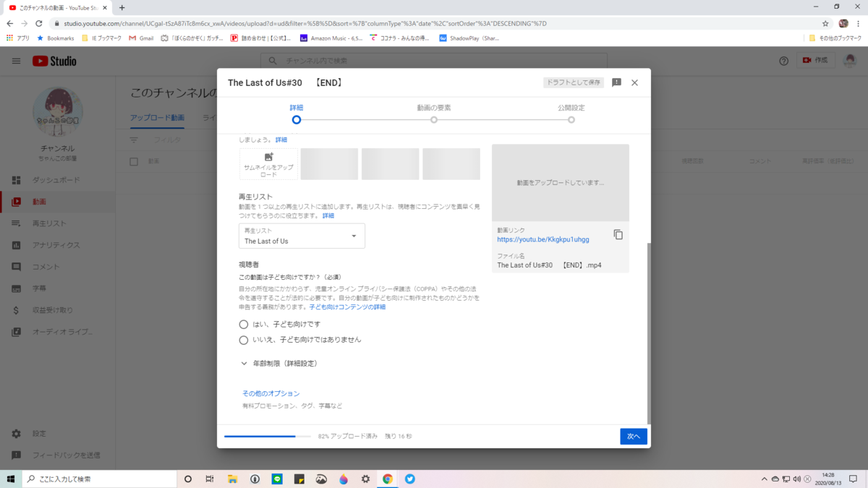The image size is (868, 488).
Task: Open 動画 in the sidebar menu
Action: (58, 202)
